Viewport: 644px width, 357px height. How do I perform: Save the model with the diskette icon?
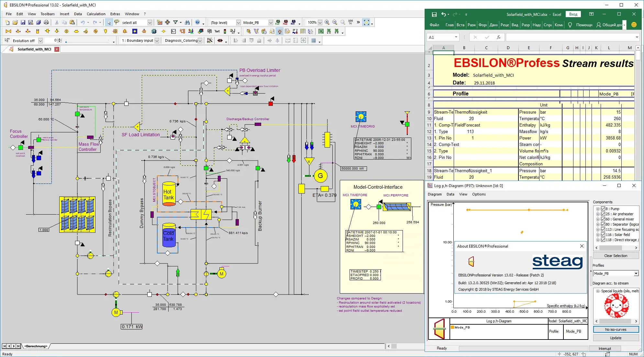(23, 22)
